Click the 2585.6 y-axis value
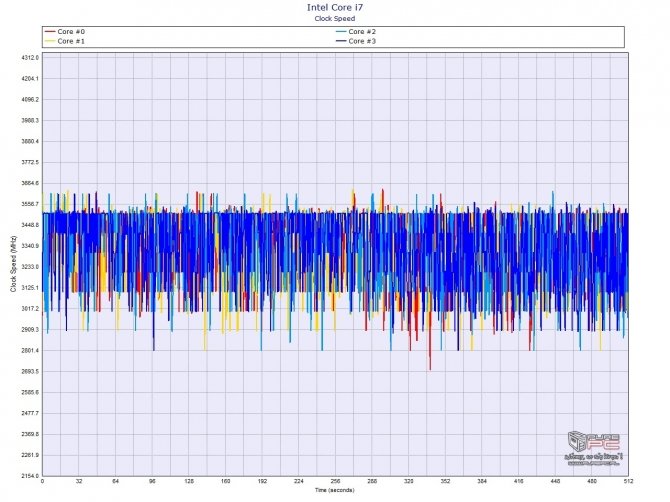Image resolution: width=670 pixels, height=502 pixels. coord(30,393)
